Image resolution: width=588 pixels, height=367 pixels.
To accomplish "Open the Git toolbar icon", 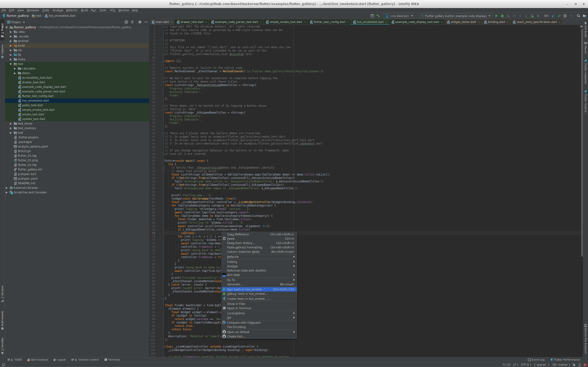I will (x=547, y=16).
